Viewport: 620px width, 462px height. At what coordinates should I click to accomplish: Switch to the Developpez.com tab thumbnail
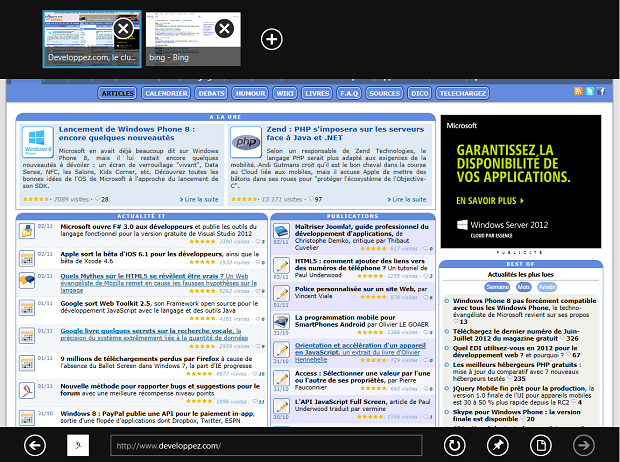[x=92, y=39]
